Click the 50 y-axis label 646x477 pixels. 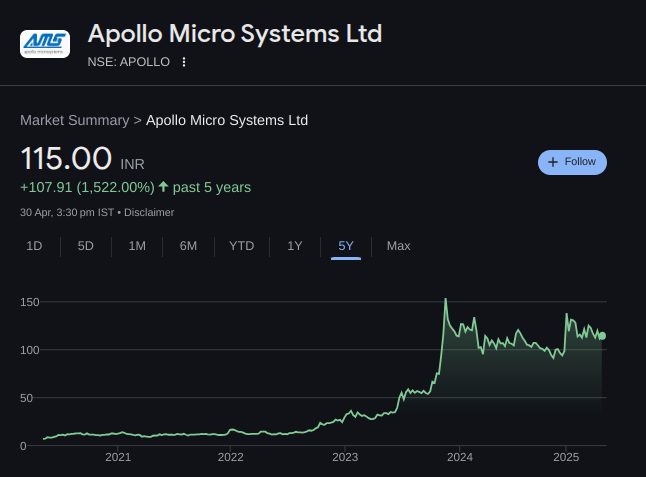[26, 398]
